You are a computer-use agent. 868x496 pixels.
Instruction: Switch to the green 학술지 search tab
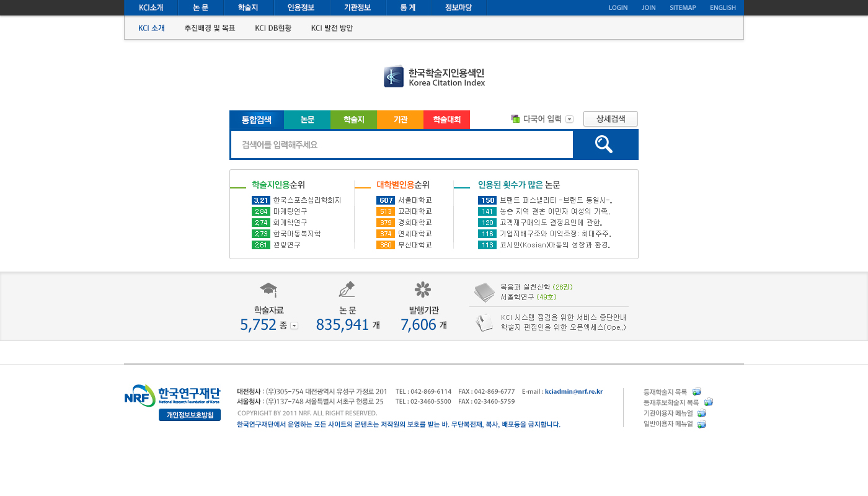353,120
